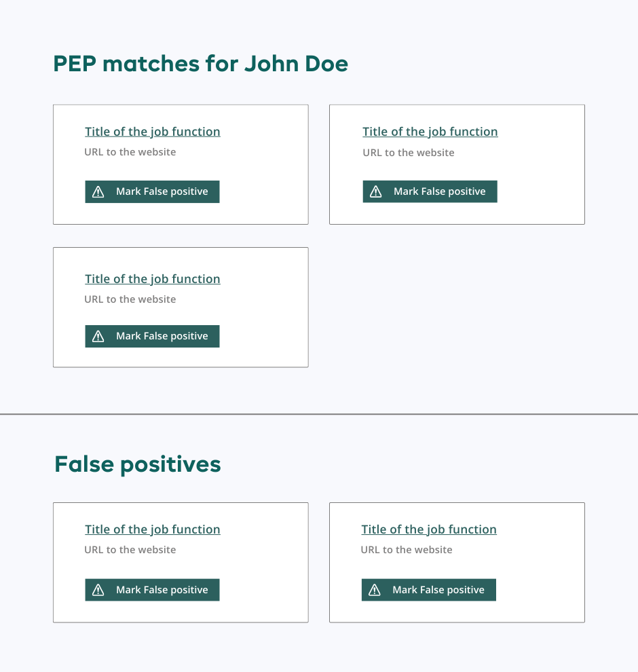Open job title link in first False positives card
The height and width of the screenshot is (672, 638).
(x=153, y=529)
